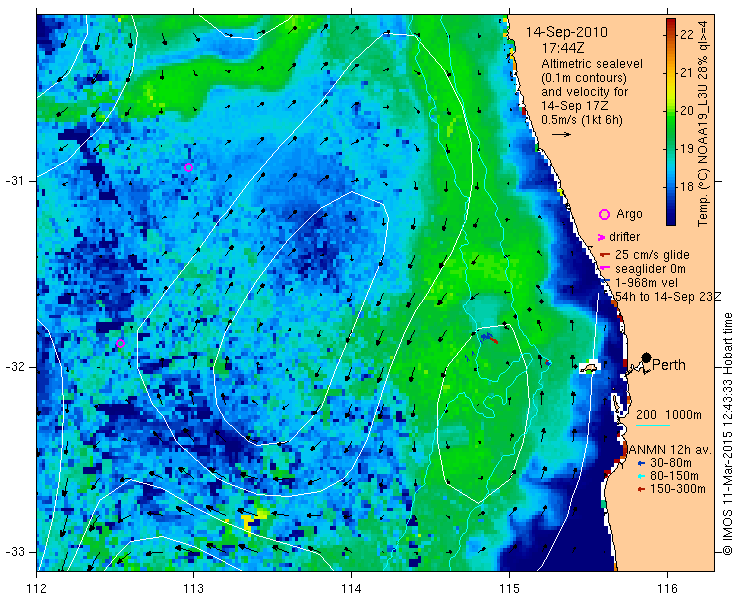Click the 112 longitude axis label
The width and height of the screenshot is (740, 600).
coord(37,589)
